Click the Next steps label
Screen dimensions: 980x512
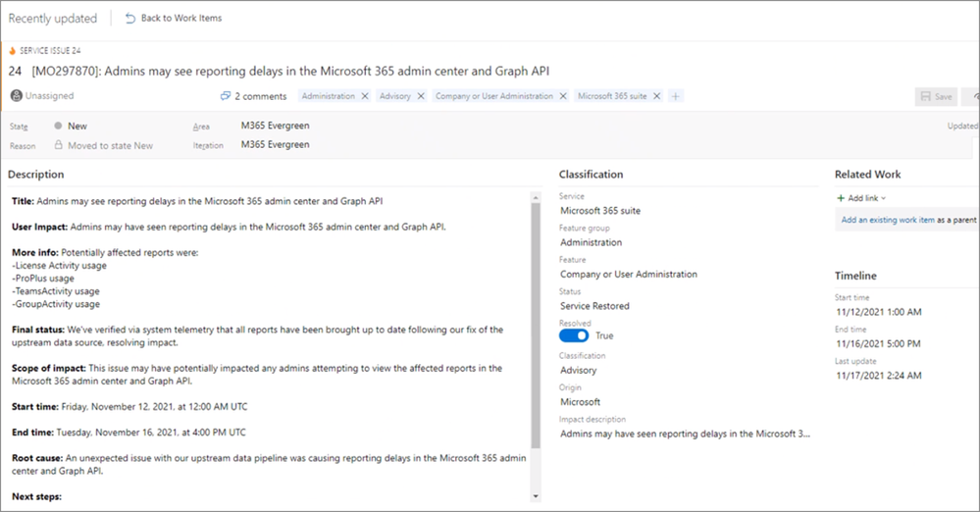pyautogui.click(x=37, y=496)
